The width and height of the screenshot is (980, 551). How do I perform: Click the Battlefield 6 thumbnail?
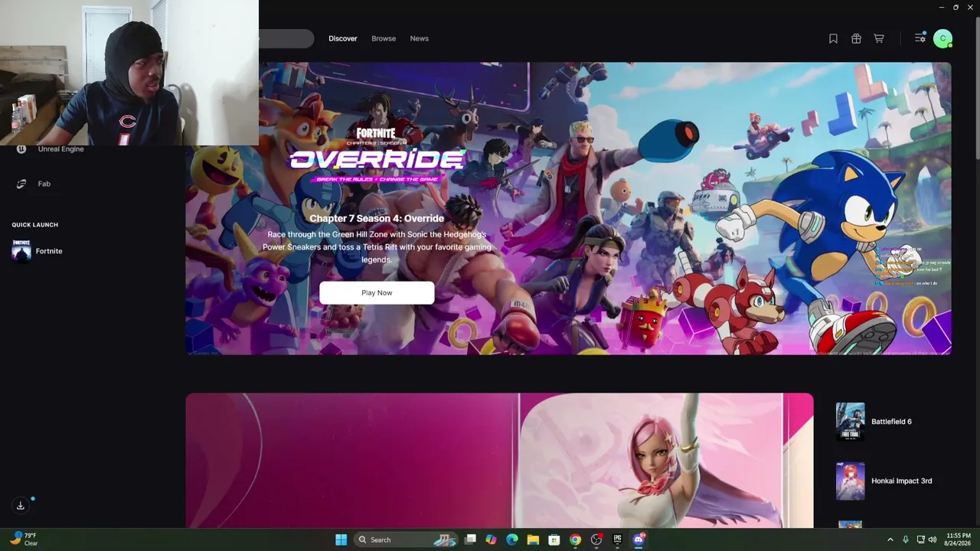click(850, 422)
